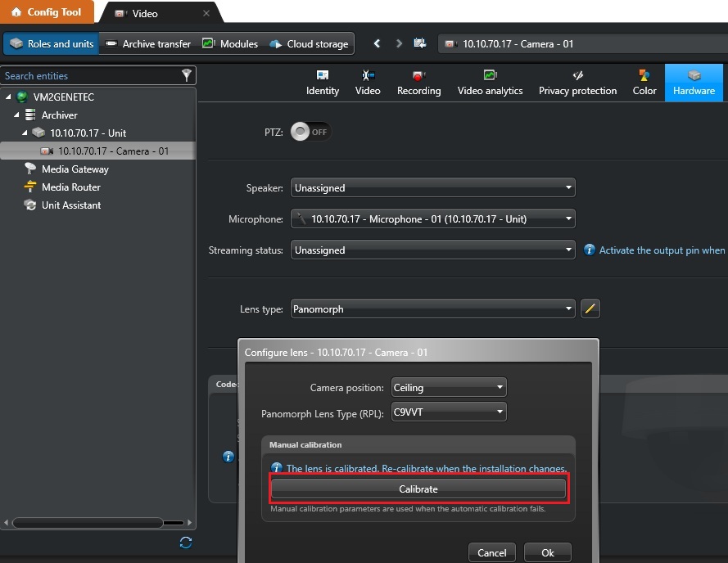This screenshot has height=563, width=728.
Task: Click the pencil edit lens button
Action: tap(590, 309)
